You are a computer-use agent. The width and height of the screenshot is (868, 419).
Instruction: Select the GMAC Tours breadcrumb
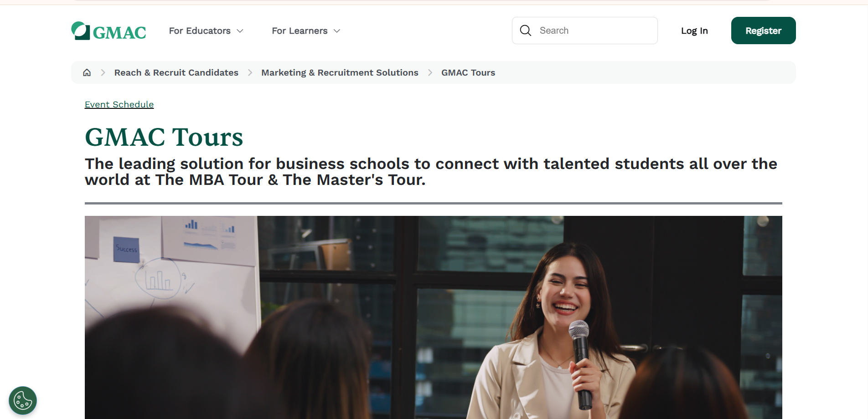pyautogui.click(x=468, y=72)
